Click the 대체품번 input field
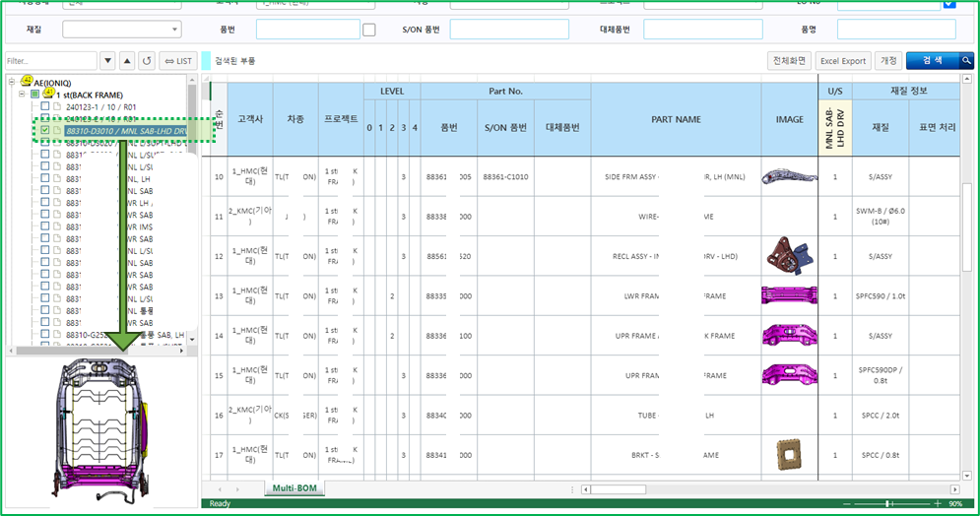Viewport: 980px width, 516px height. [703, 30]
